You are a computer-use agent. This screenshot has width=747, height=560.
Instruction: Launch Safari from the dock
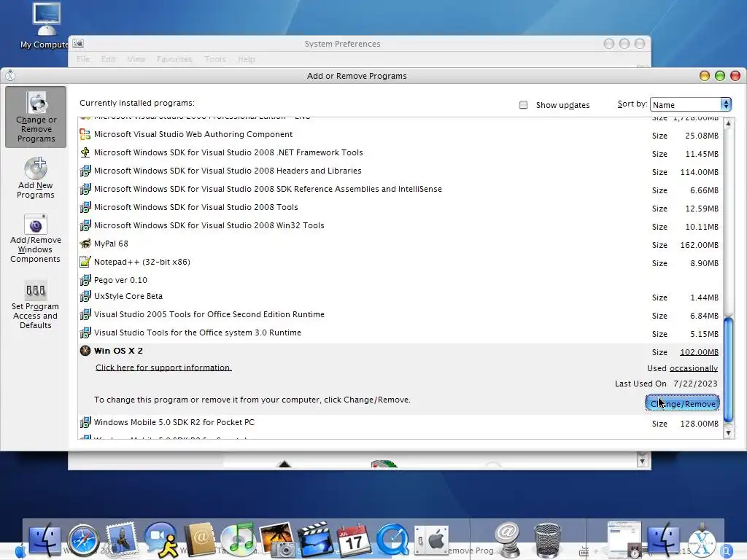(83, 540)
